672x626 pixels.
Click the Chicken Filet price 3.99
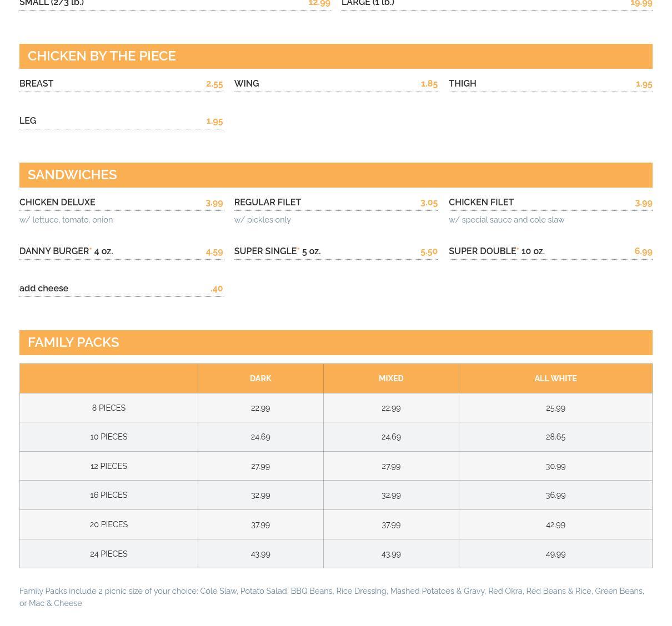pos(643,203)
